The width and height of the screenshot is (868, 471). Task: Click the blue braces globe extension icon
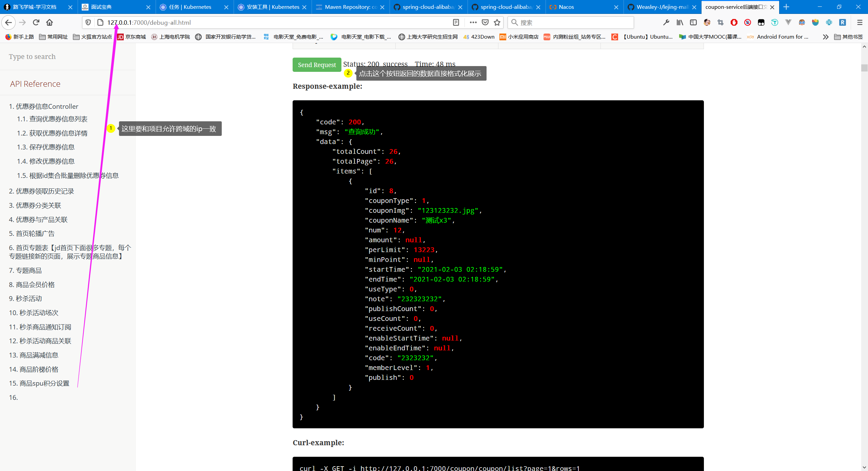pos(829,22)
